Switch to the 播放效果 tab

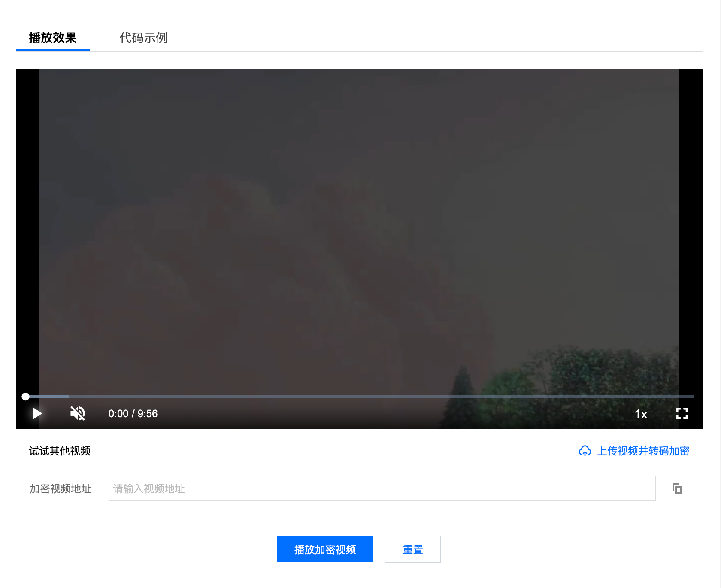coord(53,38)
